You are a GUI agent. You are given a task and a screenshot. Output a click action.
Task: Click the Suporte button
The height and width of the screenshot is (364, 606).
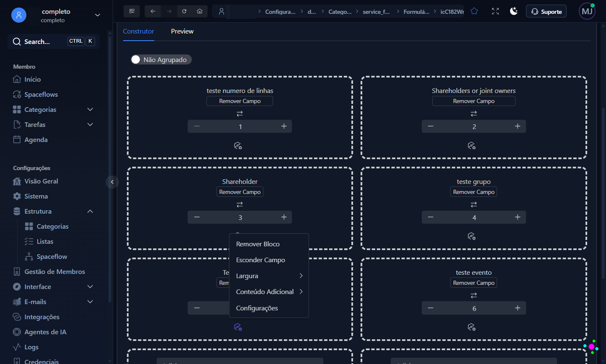point(546,11)
